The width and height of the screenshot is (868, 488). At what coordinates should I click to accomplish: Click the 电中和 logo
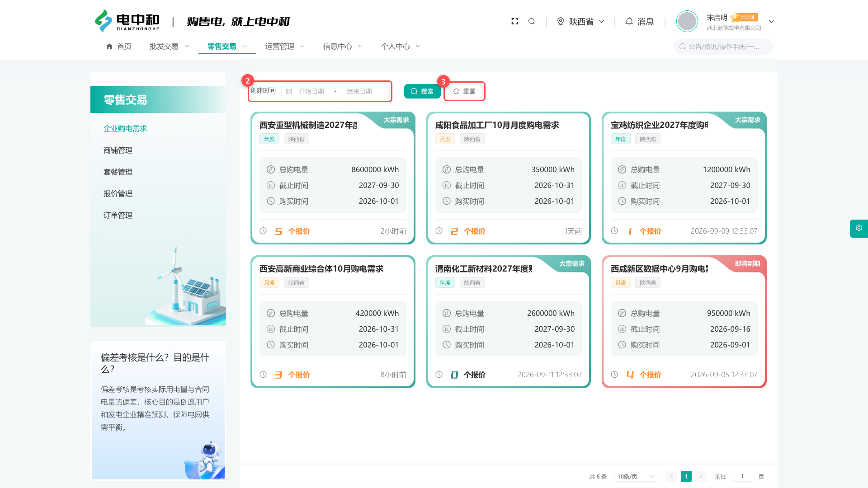127,21
